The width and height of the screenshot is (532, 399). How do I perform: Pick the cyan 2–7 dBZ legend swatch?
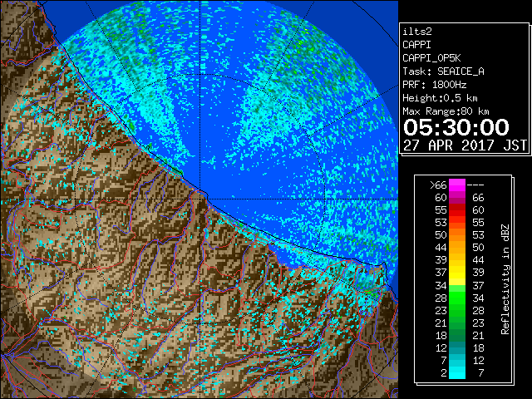[x=457, y=373]
